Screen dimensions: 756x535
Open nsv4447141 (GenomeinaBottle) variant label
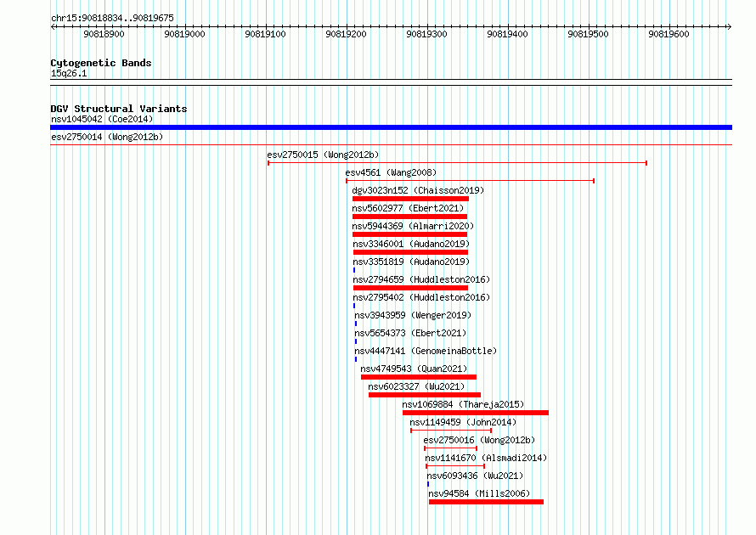426,351
